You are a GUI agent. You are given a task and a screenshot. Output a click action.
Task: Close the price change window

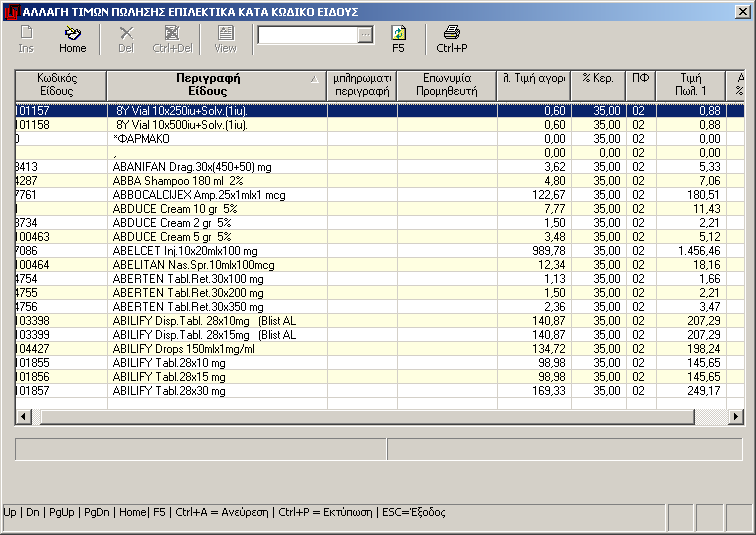pos(742,12)
